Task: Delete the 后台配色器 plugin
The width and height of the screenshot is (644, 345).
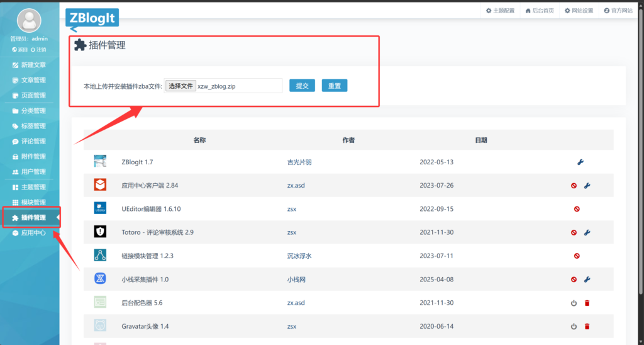Action: (587, 303)
